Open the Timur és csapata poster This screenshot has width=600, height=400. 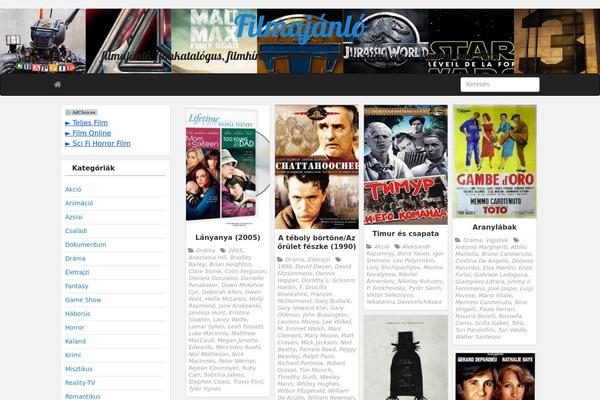tap(406, 165)
